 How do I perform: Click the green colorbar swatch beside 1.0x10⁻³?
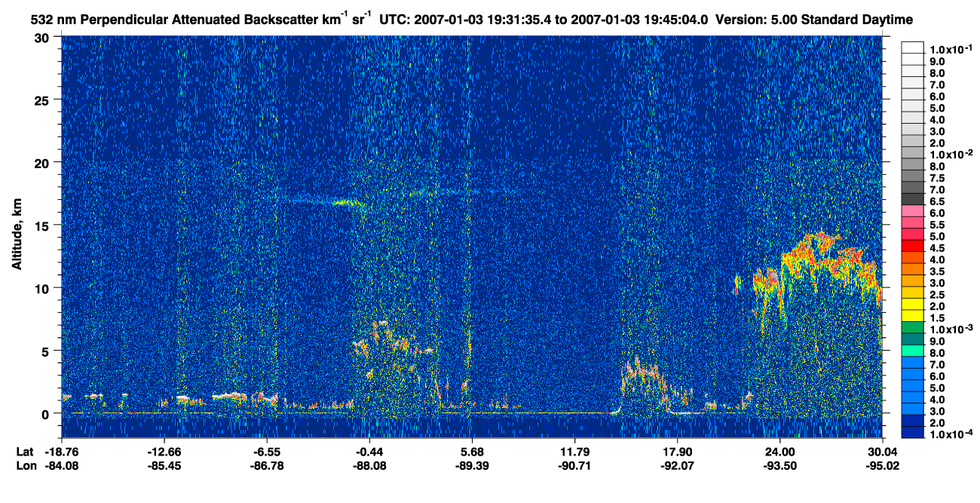[913, 327]
